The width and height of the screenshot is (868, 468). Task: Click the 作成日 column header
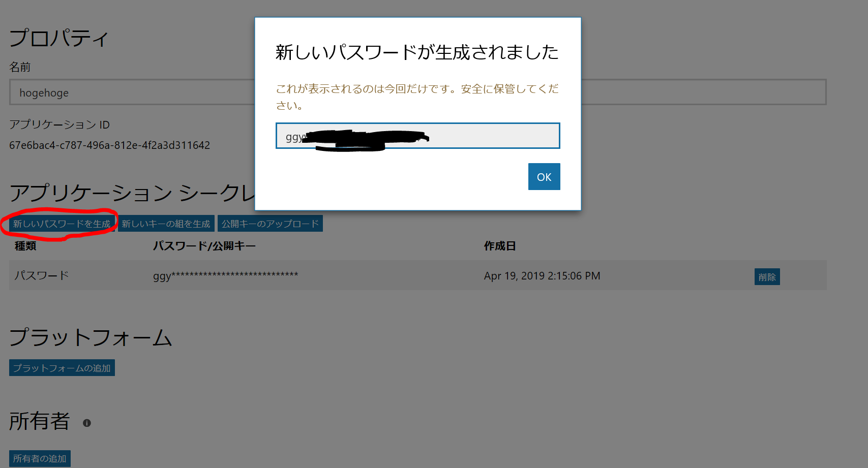point(499,245)
